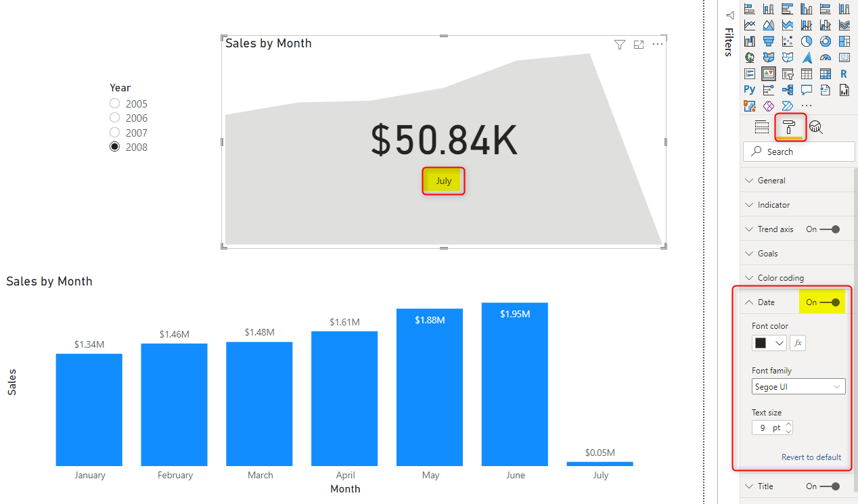The image size is (858, 504).
Task: Click Revert to default link
Action: pos(811,457)
